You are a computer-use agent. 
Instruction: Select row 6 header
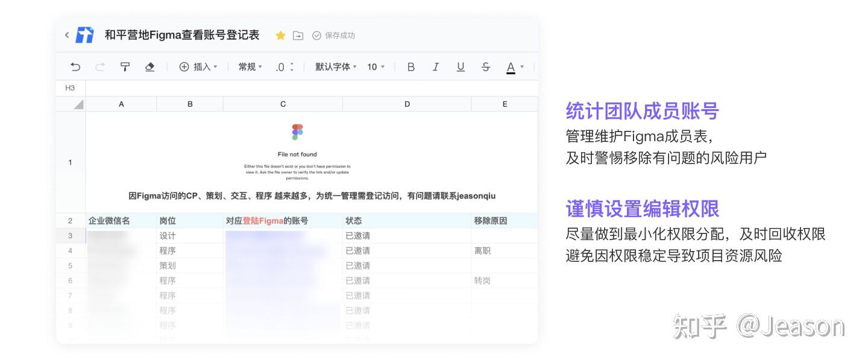coord(71,281)
